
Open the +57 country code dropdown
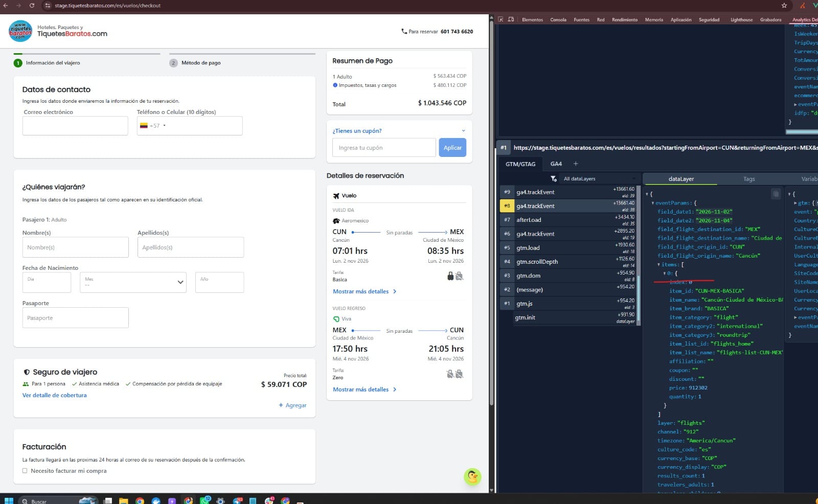153,126
